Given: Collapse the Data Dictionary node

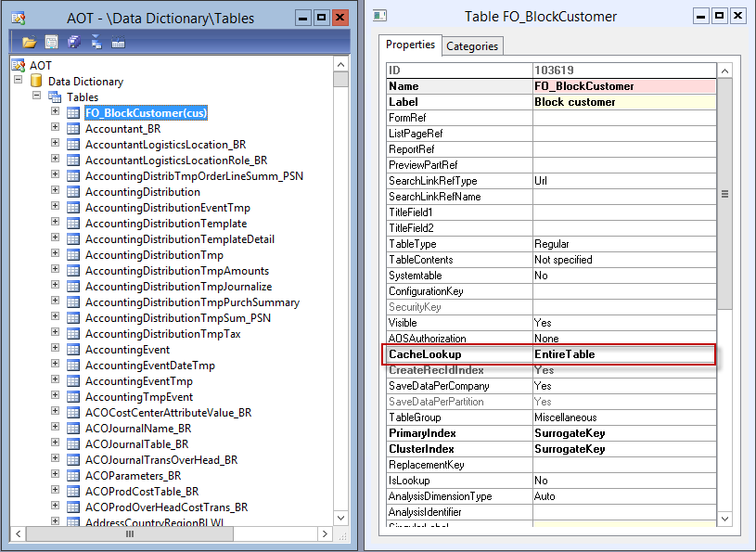Looking at the screenshot, I should pos(19,80).
